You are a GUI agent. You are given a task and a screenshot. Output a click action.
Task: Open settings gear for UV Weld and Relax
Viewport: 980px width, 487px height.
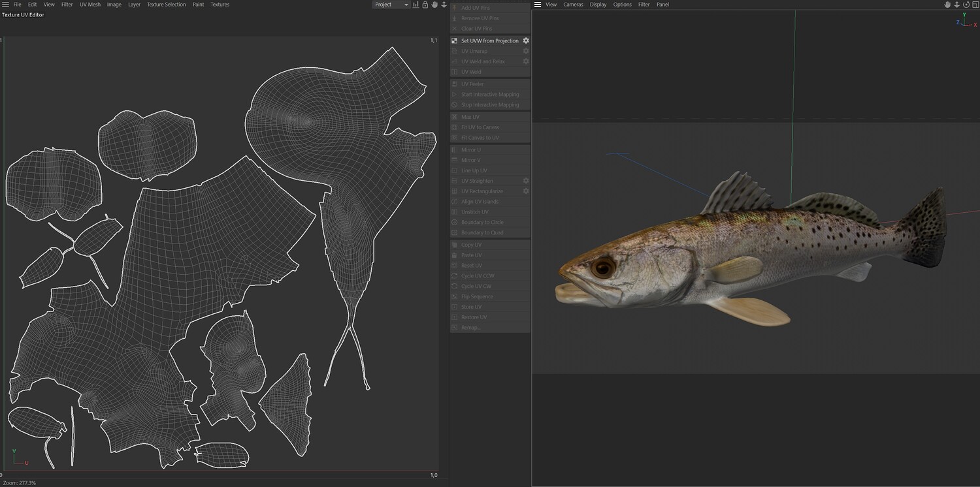coord(526,61)
